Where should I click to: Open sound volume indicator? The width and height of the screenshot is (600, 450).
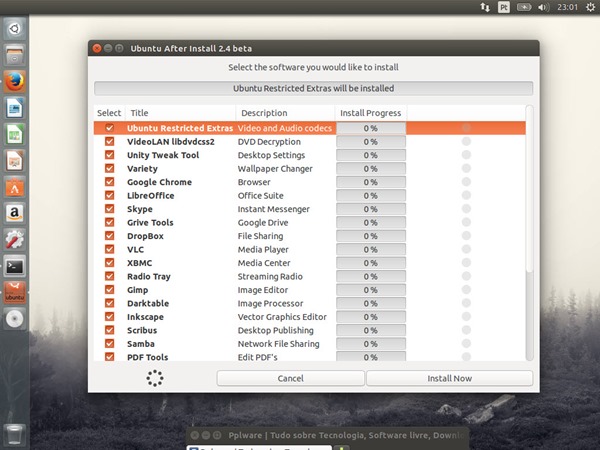coord(543,7)
